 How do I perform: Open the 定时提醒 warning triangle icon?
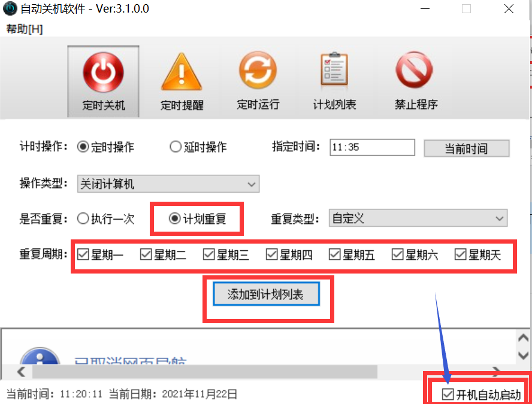coord(182,72)
